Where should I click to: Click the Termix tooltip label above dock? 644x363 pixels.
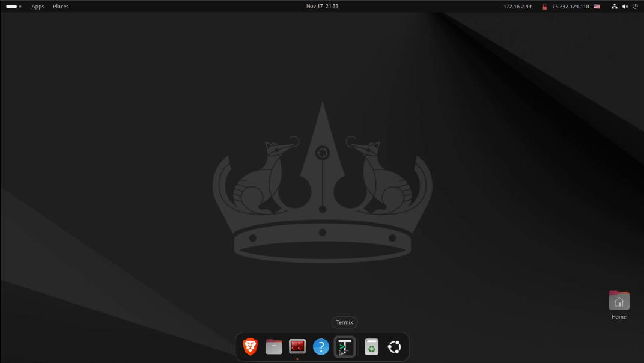(x=344, y=322)
